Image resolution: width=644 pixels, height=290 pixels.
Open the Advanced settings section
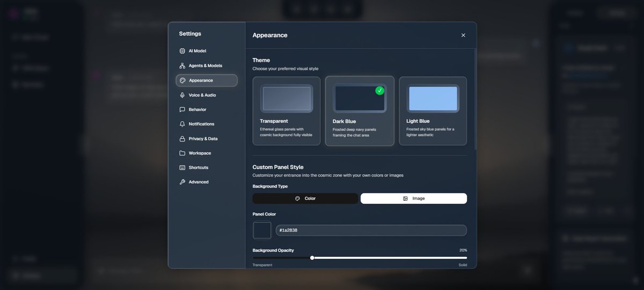click(x=207, y=182)
